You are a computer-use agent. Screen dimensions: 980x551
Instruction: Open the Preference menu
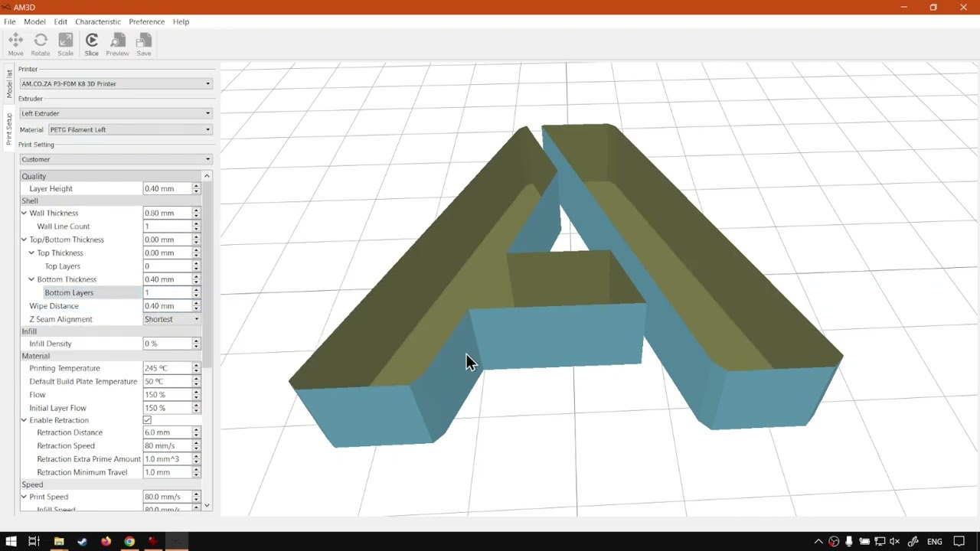tap(147, 21)
